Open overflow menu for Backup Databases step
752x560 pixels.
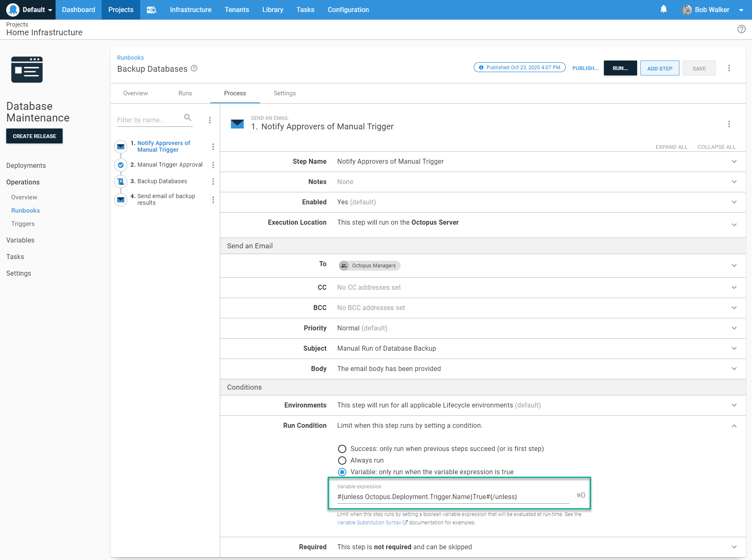(213, 182)
